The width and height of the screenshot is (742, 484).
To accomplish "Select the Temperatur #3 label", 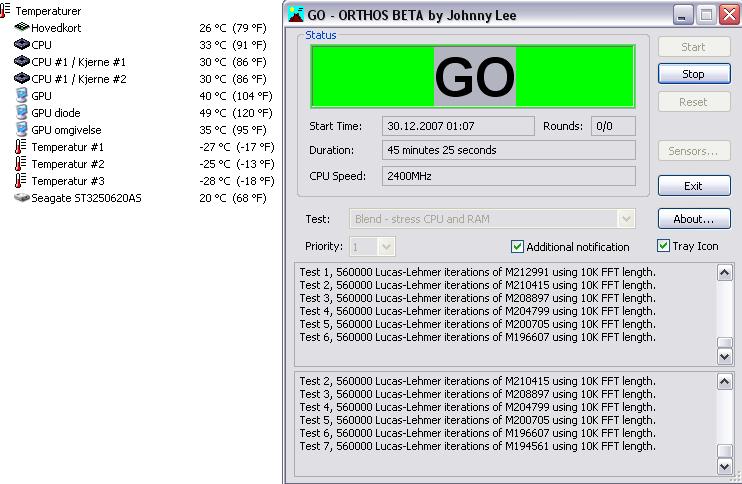I will click(68, 181).
